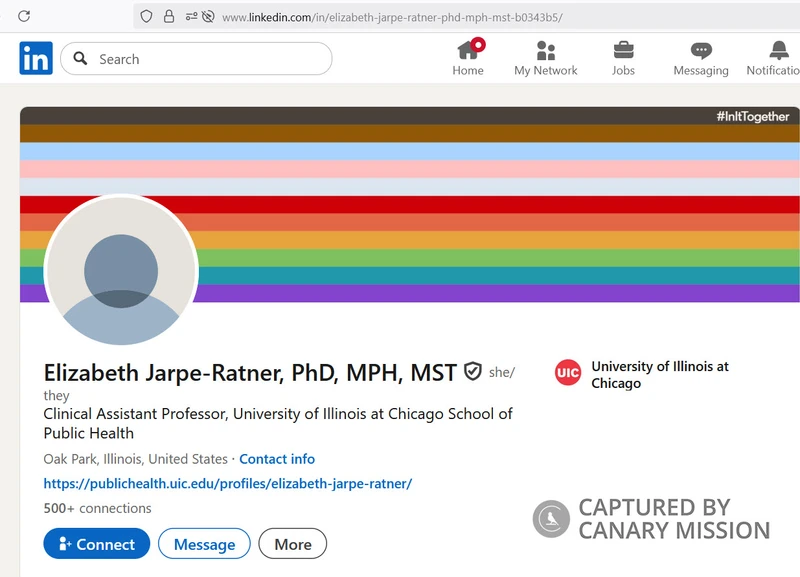
Task: Click the Clinical Assistant Professor headline text
Action: click(x=278, y=423)
